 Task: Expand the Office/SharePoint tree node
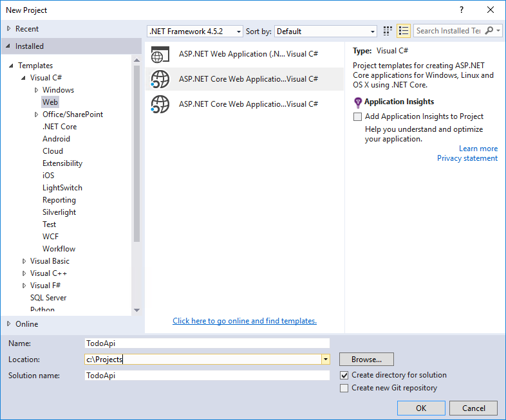[36, 114]
